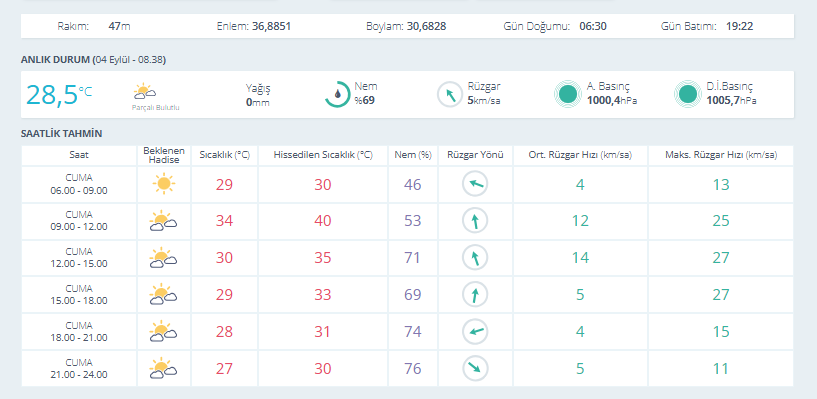Click maximum wind speed 13
Viewport: 817px width, 399px height.
coord(721,184)
